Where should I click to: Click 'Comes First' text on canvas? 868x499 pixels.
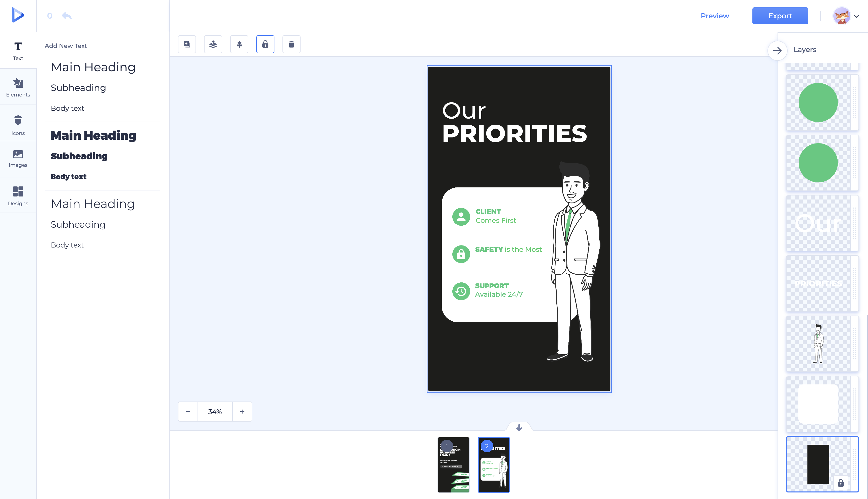(496, 220)
